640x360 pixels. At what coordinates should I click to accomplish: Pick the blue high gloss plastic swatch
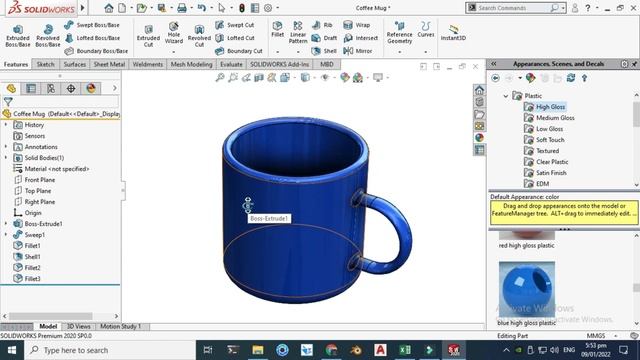(x=527, y=289)
